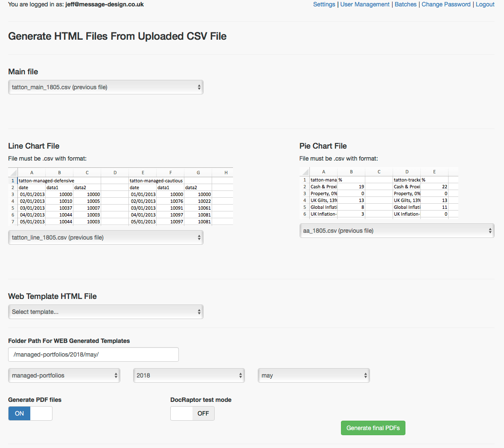
Task: Click the Generate HTML Files page heading
Action: pyautogui.click(x=117, y=36)
